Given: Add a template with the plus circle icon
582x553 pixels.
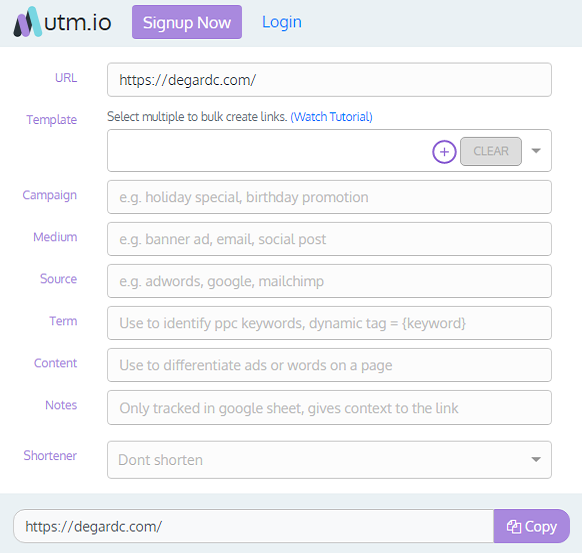Looking at the screenshot, I should point(444,151).
